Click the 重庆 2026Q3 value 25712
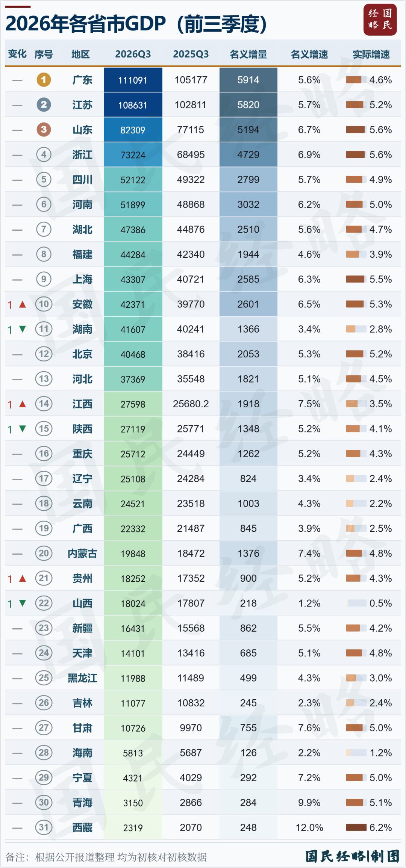 point(133,454)
